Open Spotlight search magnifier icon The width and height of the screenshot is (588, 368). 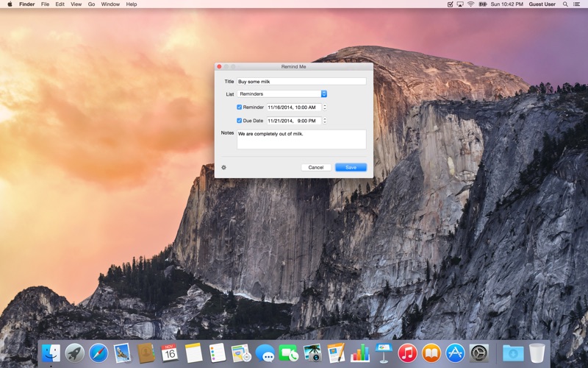[565, 4]
